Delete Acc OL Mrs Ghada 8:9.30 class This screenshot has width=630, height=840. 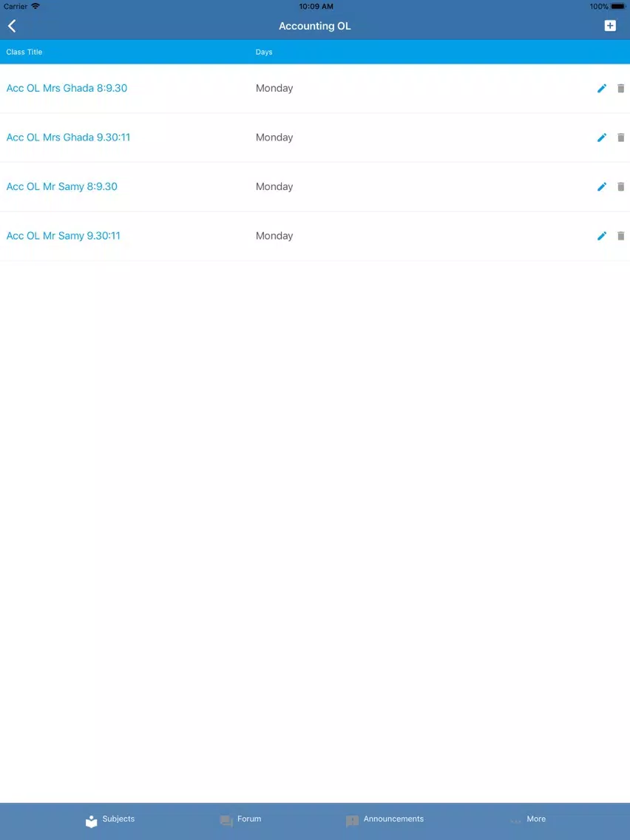(x=620, y=89)
